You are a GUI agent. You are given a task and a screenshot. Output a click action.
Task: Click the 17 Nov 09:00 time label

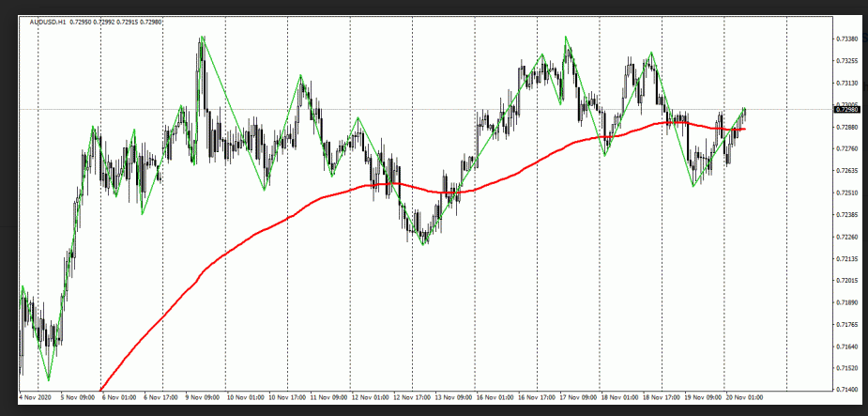pyautogui.click(x=579, y=397)
